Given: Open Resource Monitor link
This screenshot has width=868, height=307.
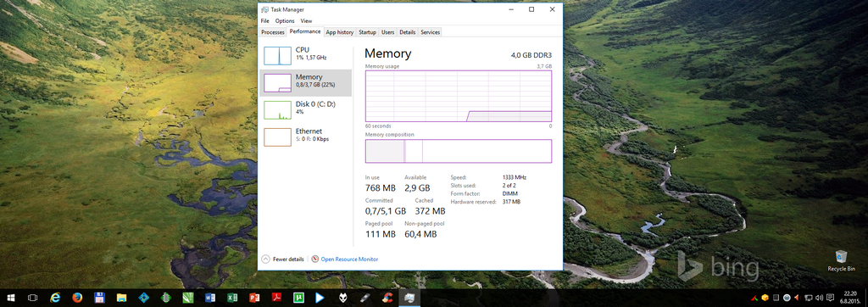Looking at the screenshot, I should [349, 259].
